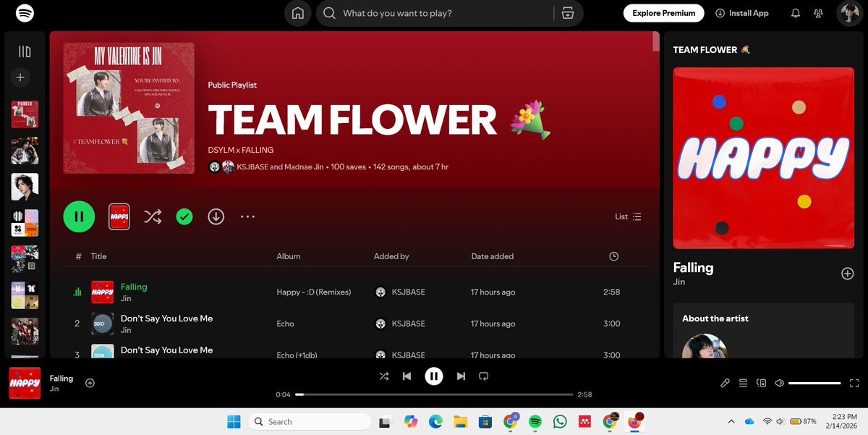The width and height of the screenshot is (868, 435).
Task: Click the magnifier icon in Spotify search bar
Action: pos(329,13)
